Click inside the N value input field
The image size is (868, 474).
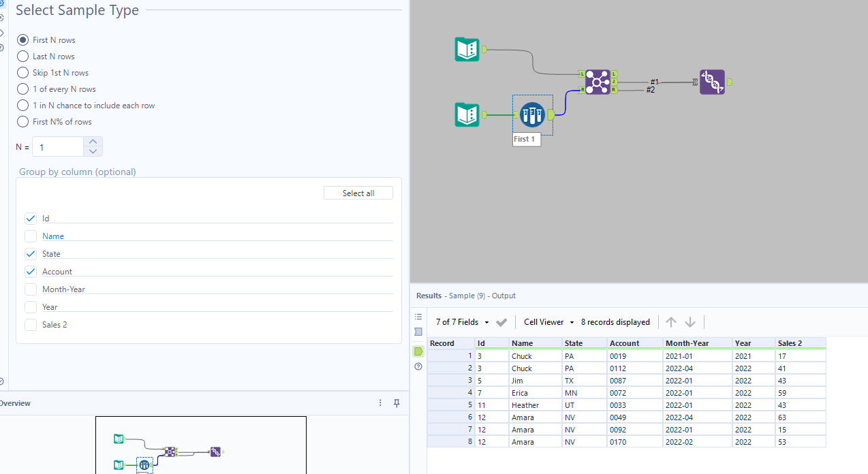[57, 146]
